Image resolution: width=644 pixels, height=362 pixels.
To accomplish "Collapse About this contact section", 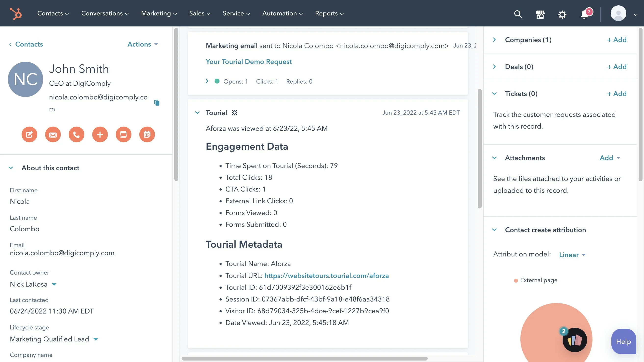I will pos(11,168).
